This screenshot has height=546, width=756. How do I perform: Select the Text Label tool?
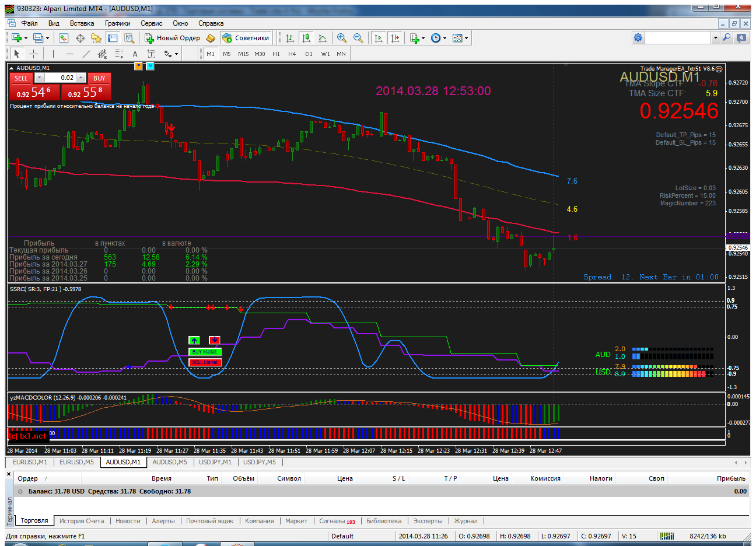[152, 54]
